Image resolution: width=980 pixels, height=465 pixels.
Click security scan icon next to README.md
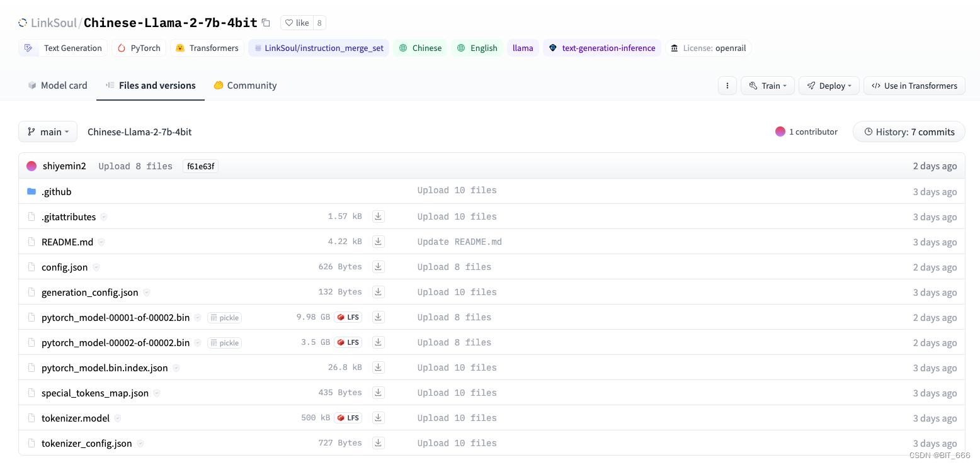click(x=101, y=242)
